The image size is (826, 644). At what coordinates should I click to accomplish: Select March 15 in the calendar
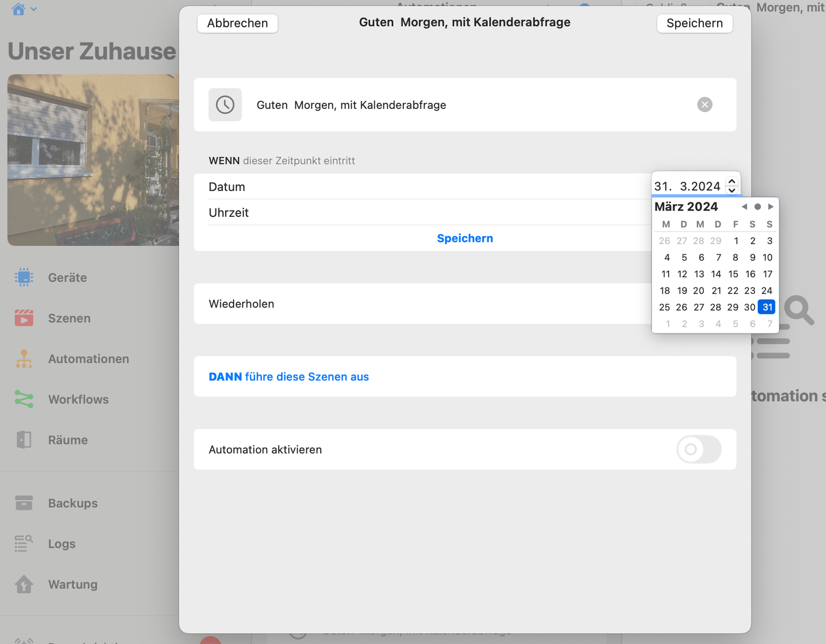tap(733, 274)
